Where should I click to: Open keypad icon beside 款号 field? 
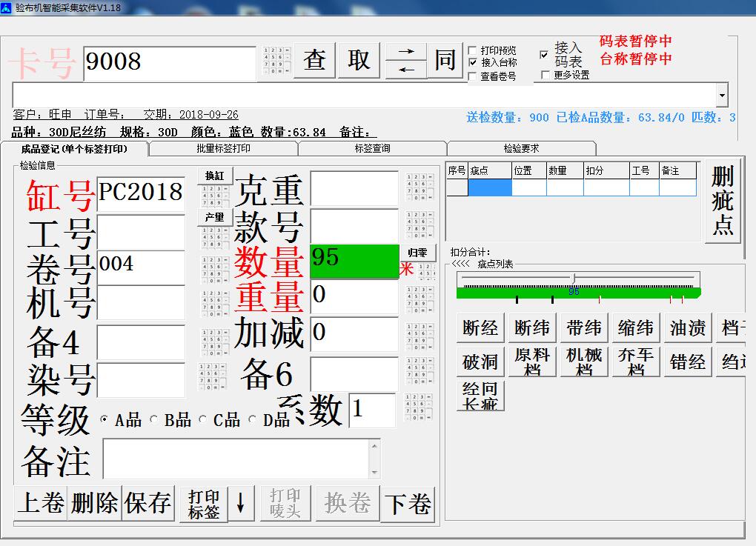(x=420, y=224)
